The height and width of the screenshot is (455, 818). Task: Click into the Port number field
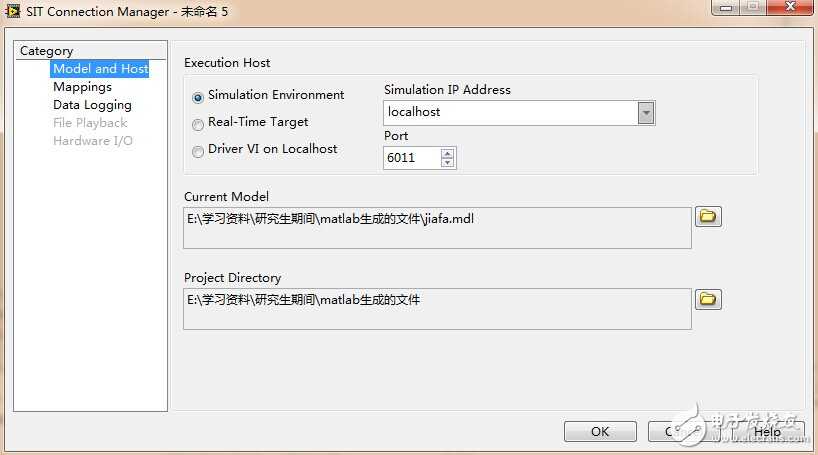(411, 158)
